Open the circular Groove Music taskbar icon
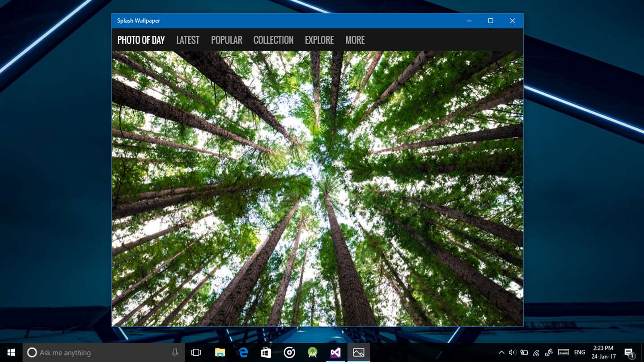Screen dimensions: 644x362 pos(289,353)
